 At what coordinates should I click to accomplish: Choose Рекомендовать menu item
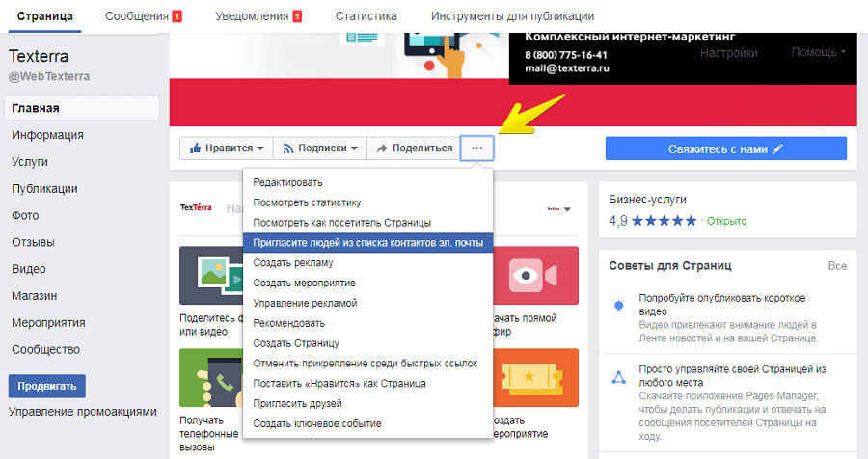point(367,323)
